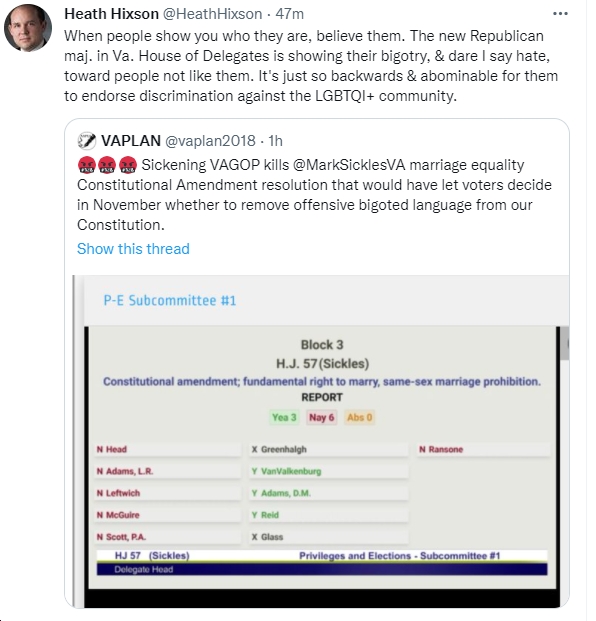Click the VAPLAN avatar icon
The width and height of the screenshot is (596, 621).
(87, 141)
